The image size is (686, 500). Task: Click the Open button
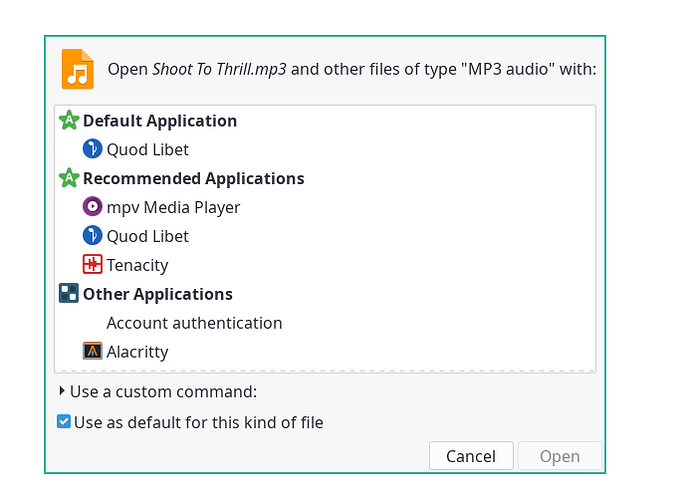[560, 456]
